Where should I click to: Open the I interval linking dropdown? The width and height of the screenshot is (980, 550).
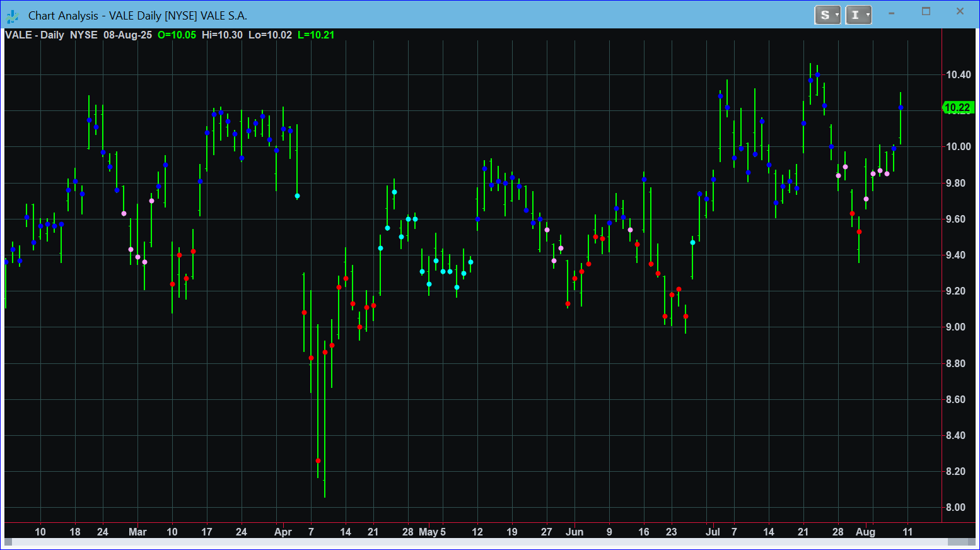tap(858, 15)
